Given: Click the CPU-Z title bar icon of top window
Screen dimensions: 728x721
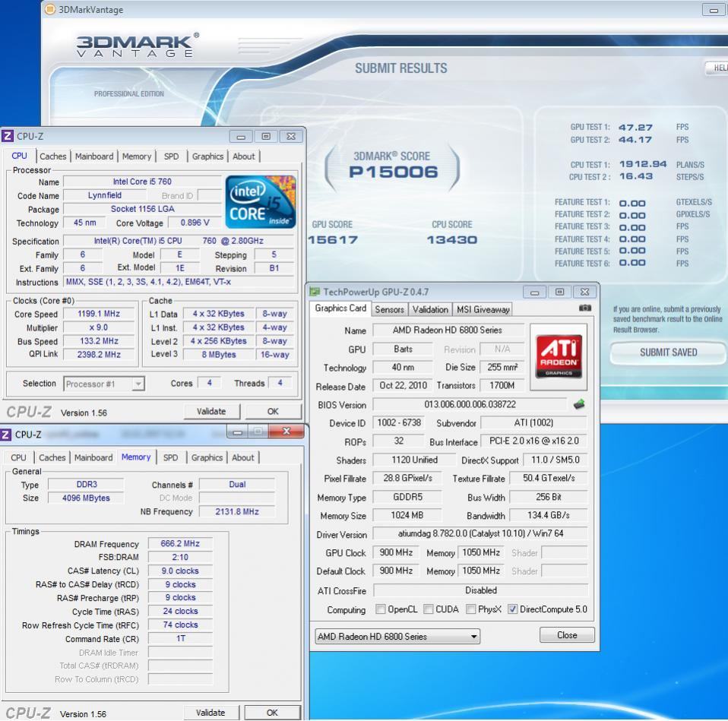Looking at the screenshot, I should [x=7, y=136].
